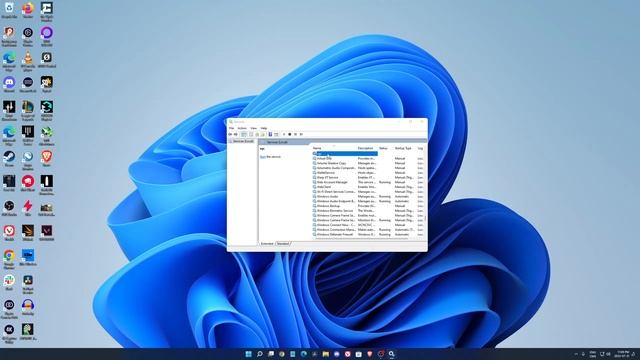
Task: Sort by the Startup Type column header
Action: point(403,148)
